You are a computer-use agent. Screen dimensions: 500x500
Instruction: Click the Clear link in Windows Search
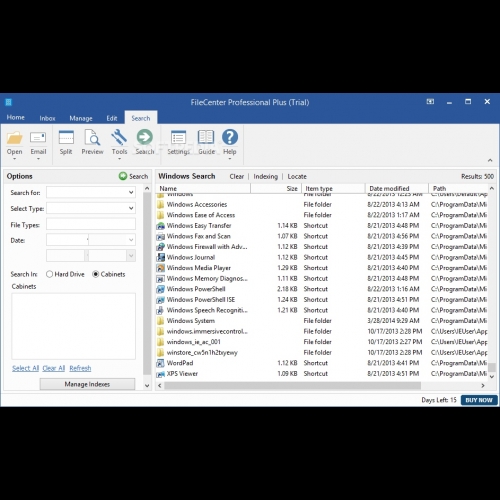237,176
